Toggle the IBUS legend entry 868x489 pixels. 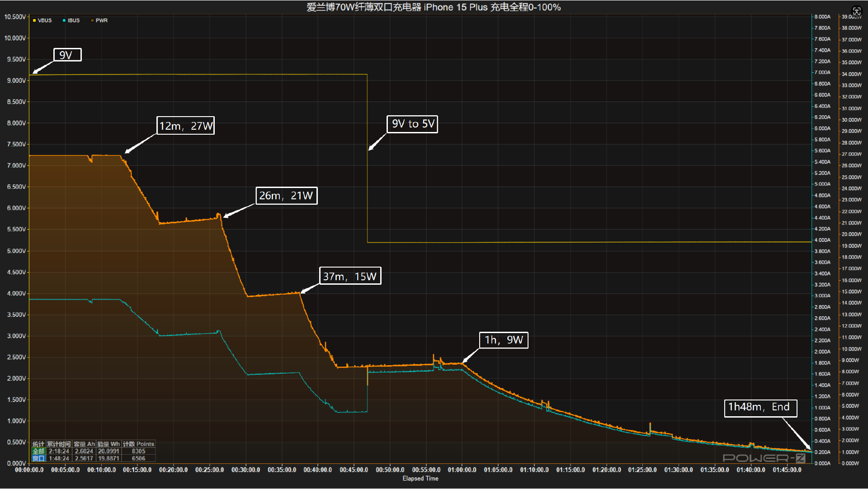(71, 20)
